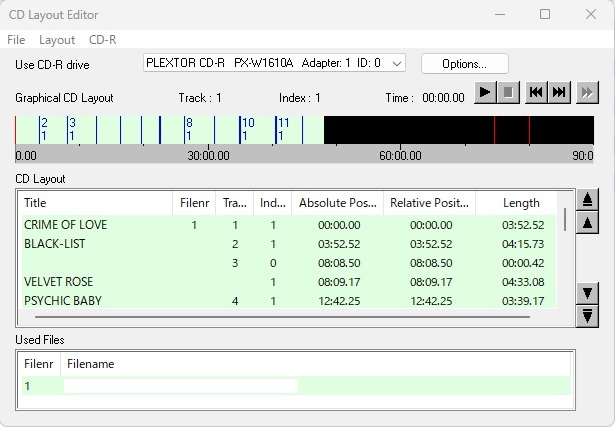Image resolution: width=615 pixels, height=427 pixels.
Task: Open the Layout menu
Action: pyautogui.click(x=57, y=40)
